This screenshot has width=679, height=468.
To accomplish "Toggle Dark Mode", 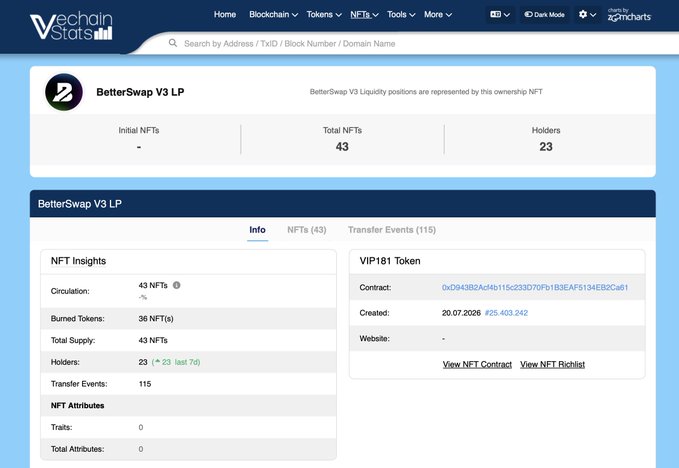I will (544, 14).
